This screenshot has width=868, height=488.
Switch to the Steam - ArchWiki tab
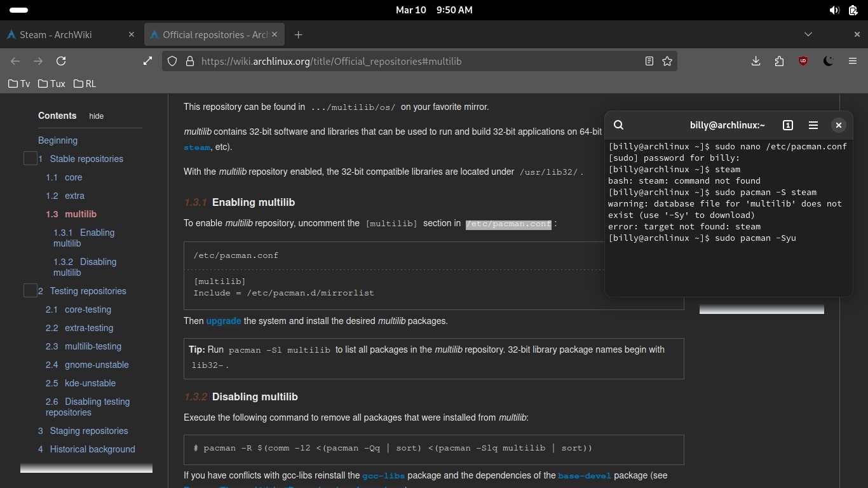70,34
